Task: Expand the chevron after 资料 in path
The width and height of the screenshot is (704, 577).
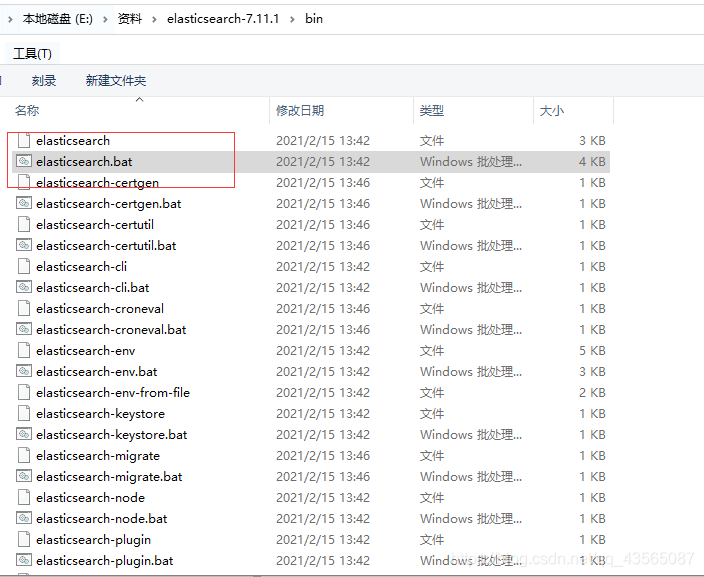Action: 154,19
